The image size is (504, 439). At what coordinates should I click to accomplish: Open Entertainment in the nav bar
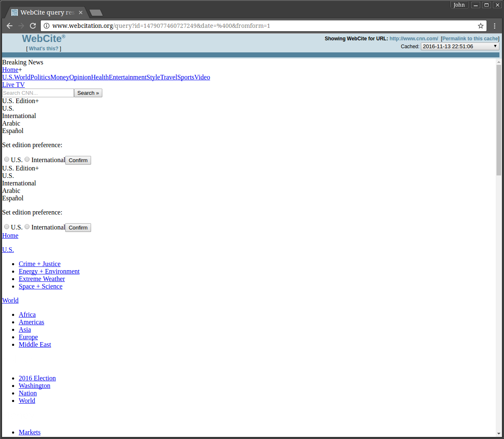tap(128, 77)
